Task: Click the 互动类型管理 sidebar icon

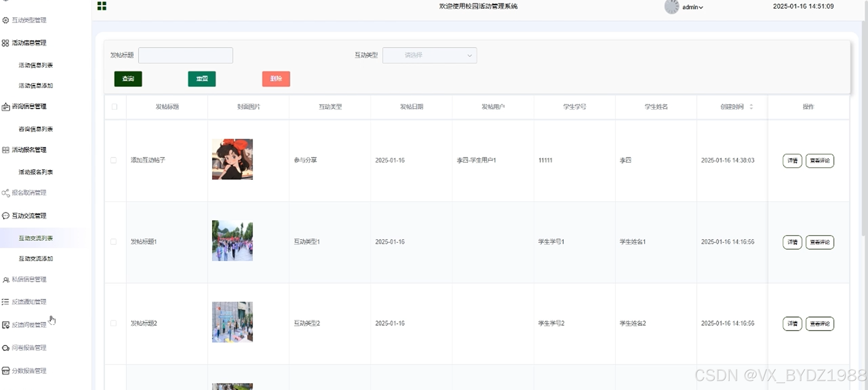Action: (5, 20)
